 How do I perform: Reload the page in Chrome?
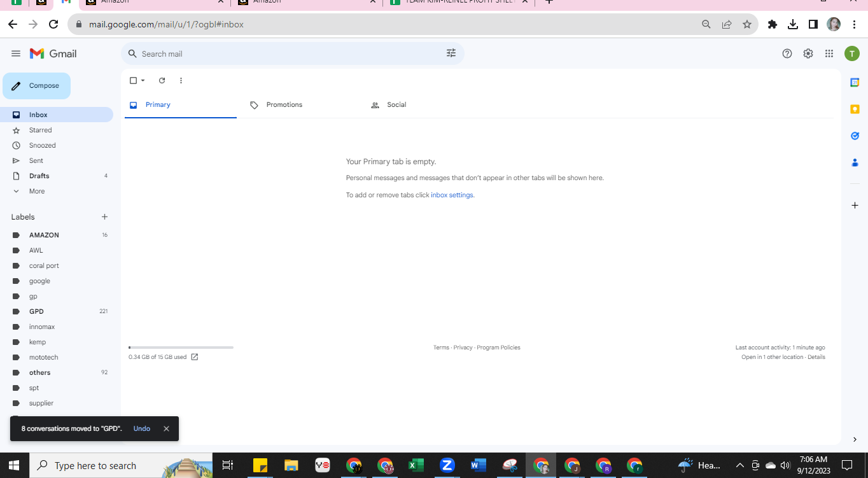(53, 24)
